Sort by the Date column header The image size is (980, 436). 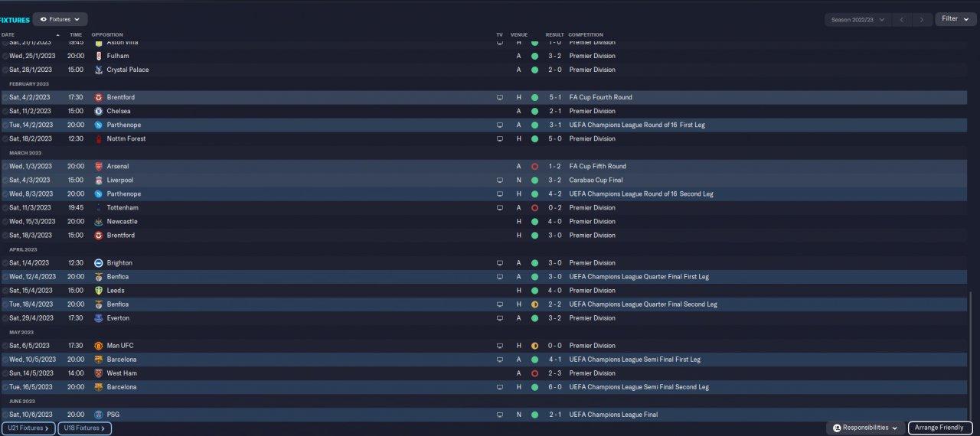click(8, 34)
